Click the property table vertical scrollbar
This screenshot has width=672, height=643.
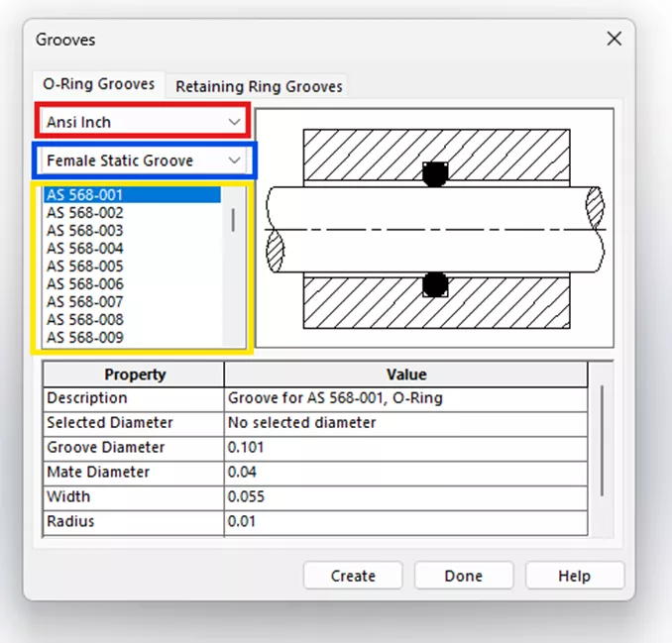(602, 441)
